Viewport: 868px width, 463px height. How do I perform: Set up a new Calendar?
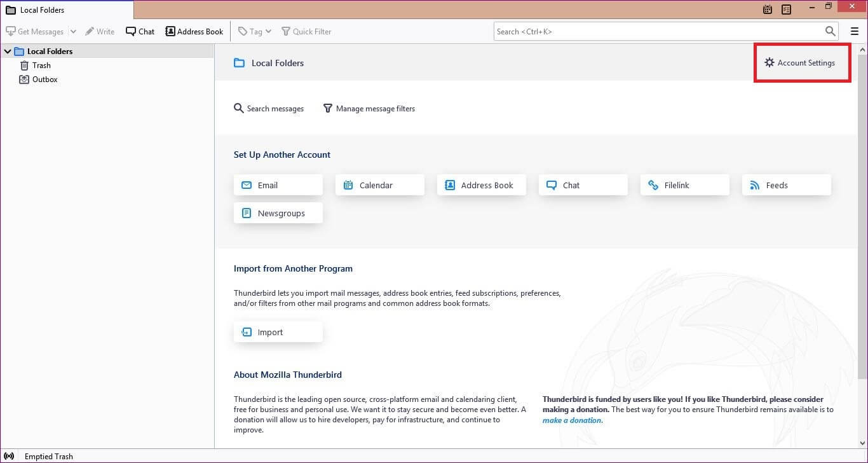[x=380, y=185]
